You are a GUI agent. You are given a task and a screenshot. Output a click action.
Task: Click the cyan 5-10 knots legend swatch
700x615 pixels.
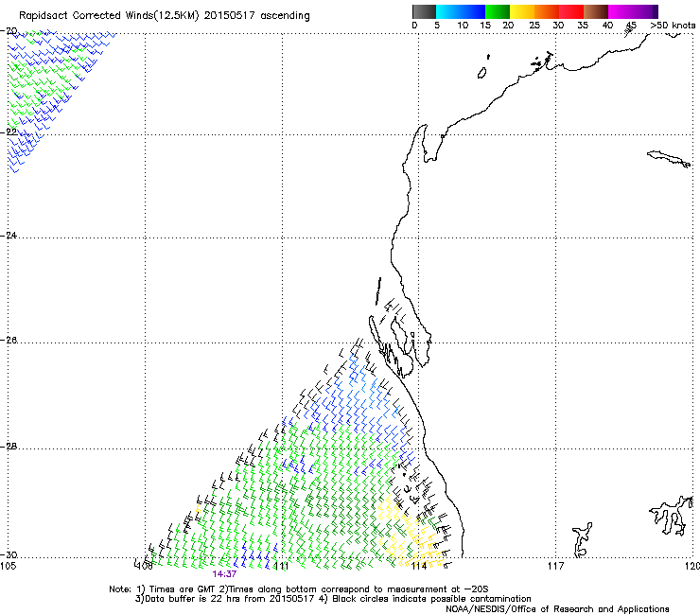(447, 11)
